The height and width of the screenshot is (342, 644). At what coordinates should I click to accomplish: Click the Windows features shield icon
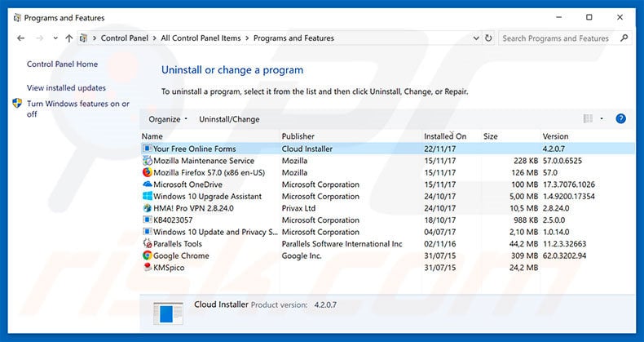pos(17,103)
